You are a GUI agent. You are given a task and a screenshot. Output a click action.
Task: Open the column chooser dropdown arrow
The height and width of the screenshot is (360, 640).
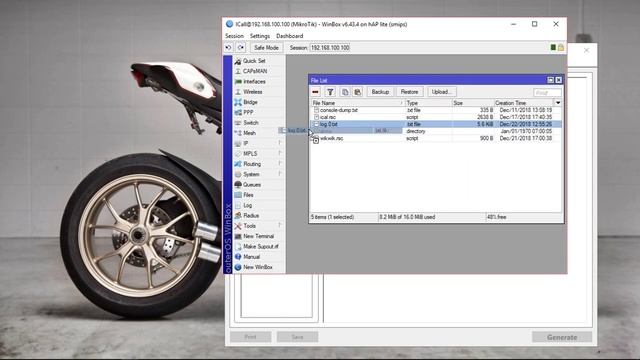point(558,103)
